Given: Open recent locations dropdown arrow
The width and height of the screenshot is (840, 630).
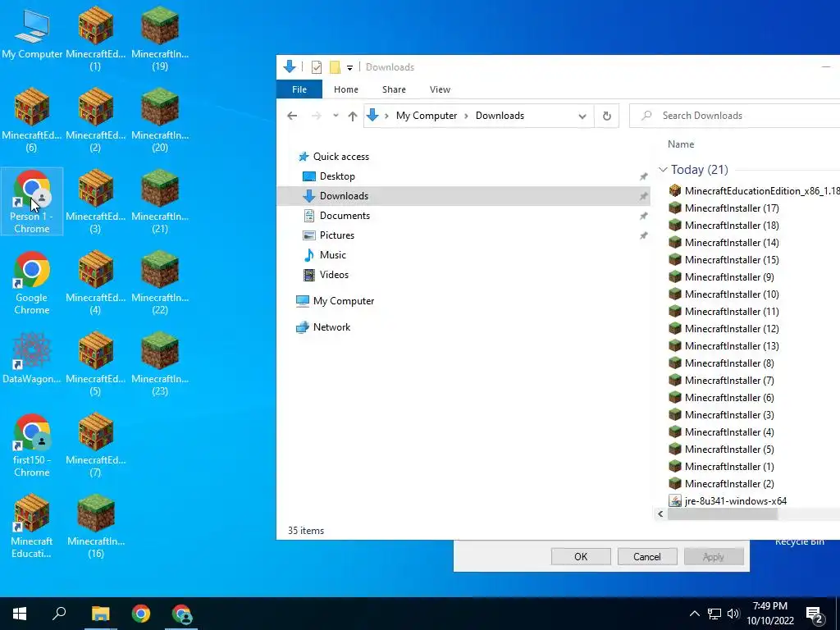Looking at the screenshot, I should [x=336, y=116].
